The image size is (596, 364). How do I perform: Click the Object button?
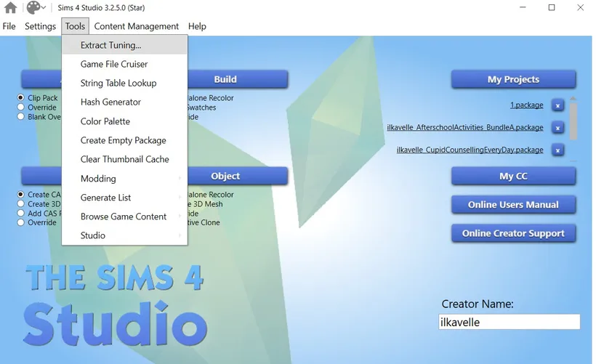[238, 176]
